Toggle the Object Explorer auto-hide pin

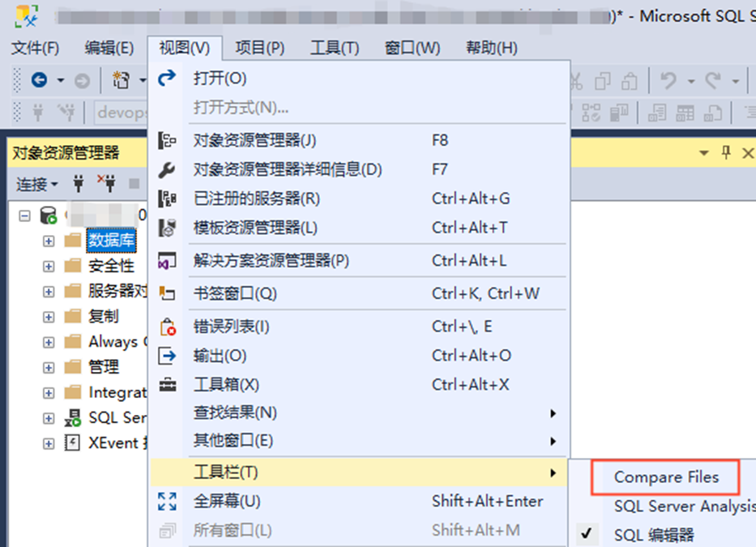(x=726, y=153)
